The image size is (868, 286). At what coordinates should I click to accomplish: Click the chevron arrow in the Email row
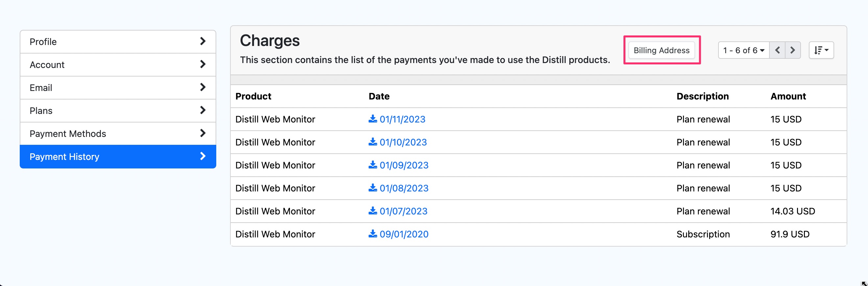[x=203, y=87]
